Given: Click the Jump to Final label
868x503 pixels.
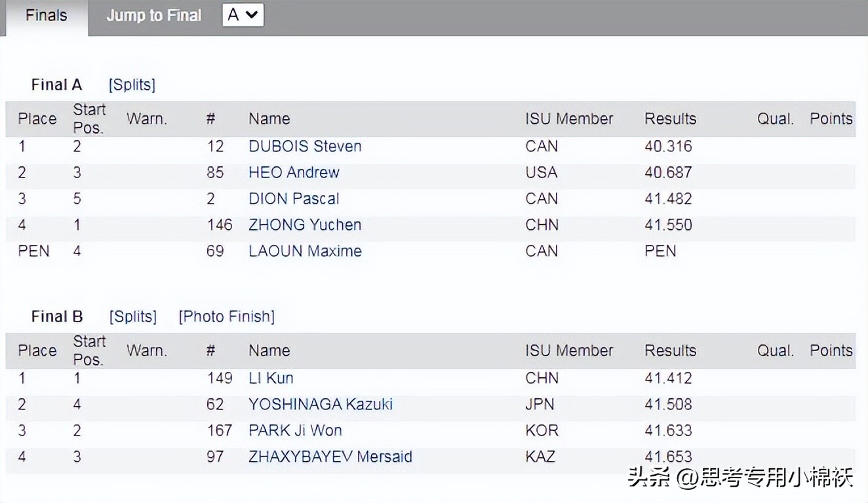Looking at the screenshot, I should click(x=154, y=16).
